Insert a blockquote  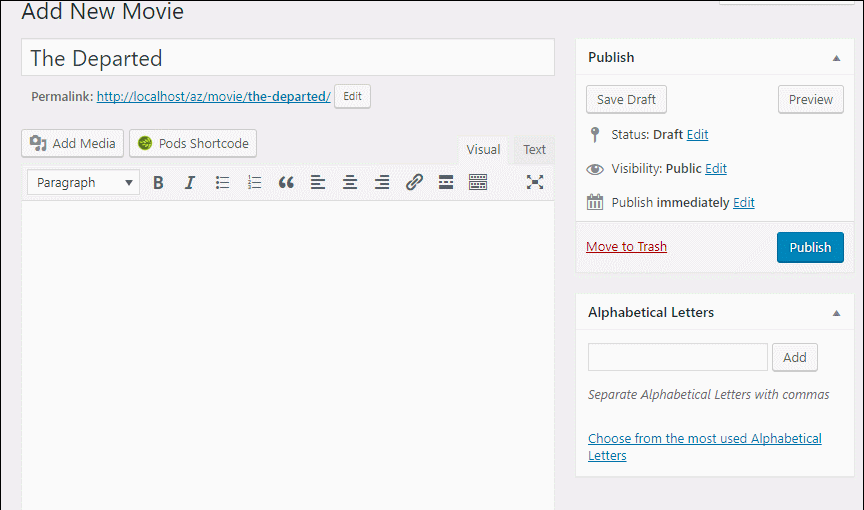(286, 182)
